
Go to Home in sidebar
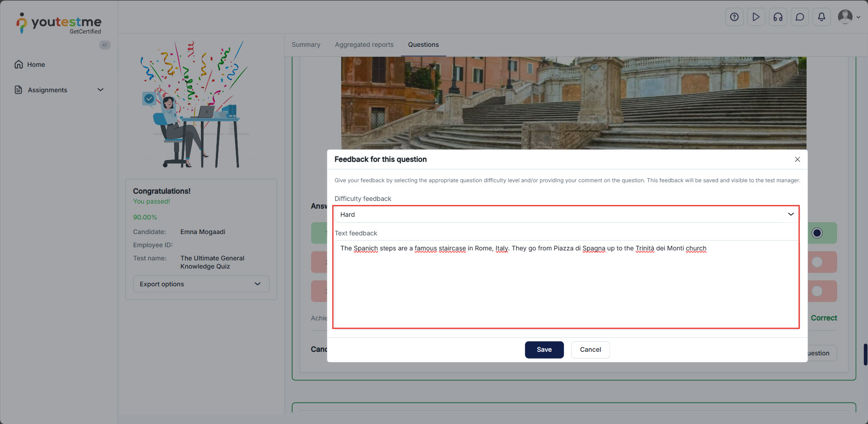tap(36, 65)
